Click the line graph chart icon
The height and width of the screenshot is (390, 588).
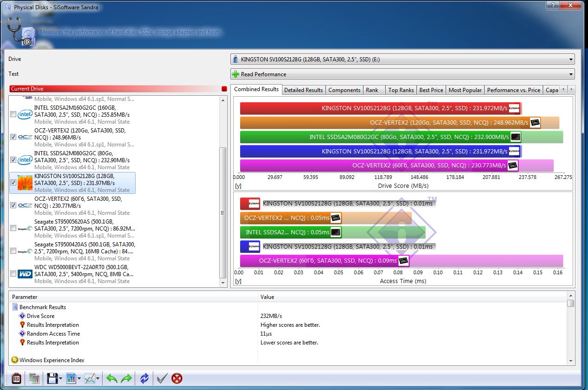[x=90, y=378]
